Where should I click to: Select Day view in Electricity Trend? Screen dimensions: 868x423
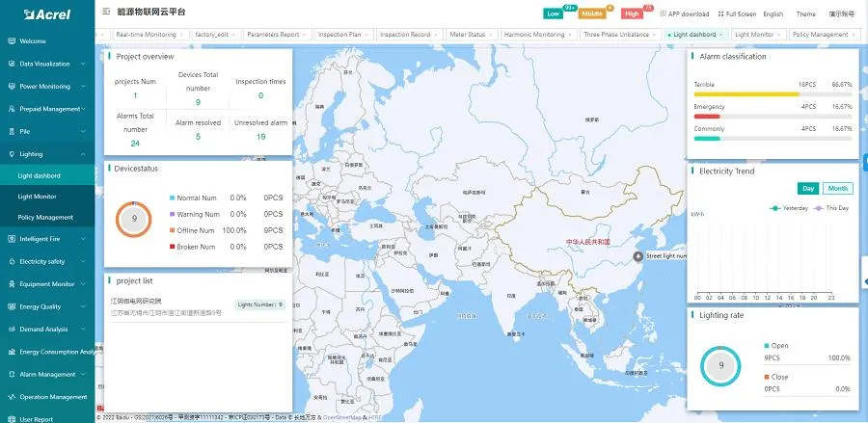(x=808, y=189)
